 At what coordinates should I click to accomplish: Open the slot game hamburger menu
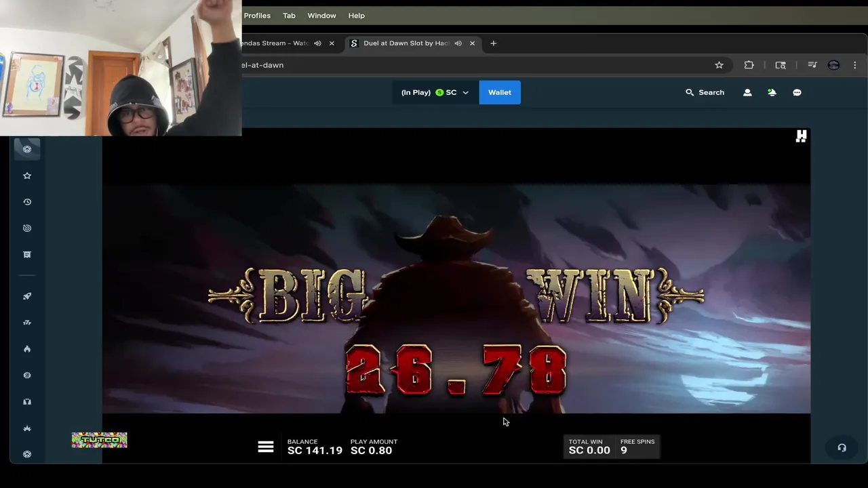tap(266, 447)
